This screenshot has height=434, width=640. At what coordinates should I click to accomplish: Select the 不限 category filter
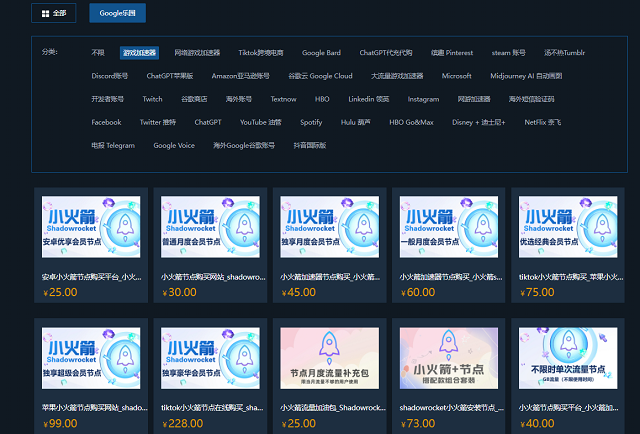click(98, 53)
